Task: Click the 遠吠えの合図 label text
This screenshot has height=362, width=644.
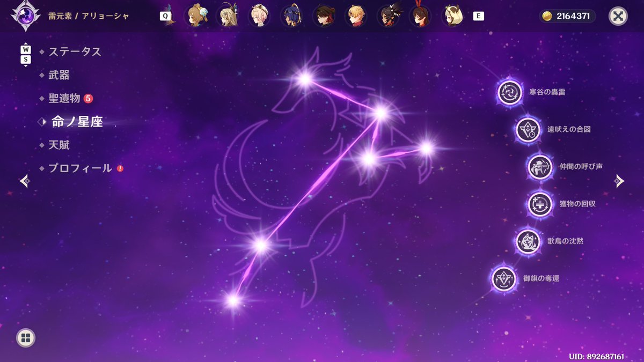Action: (569, 130)
